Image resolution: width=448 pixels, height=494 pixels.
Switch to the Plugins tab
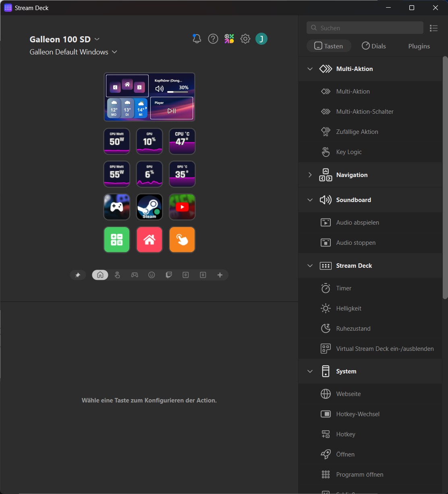419,46
